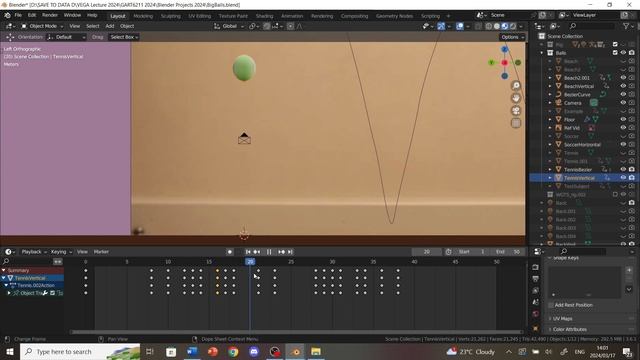Open the viewport Add menu
Image resolution: width=640 pixels, height=360 pixels.
110,26
